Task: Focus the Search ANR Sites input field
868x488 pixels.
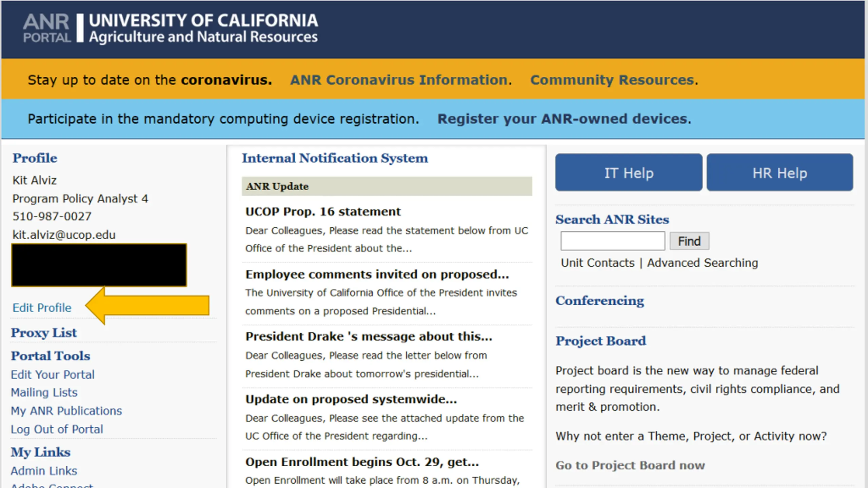Action: [613, 241]
